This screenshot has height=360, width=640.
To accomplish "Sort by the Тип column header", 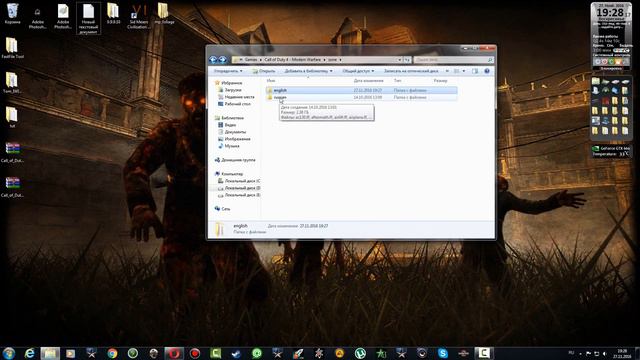I will coord(398,81).
